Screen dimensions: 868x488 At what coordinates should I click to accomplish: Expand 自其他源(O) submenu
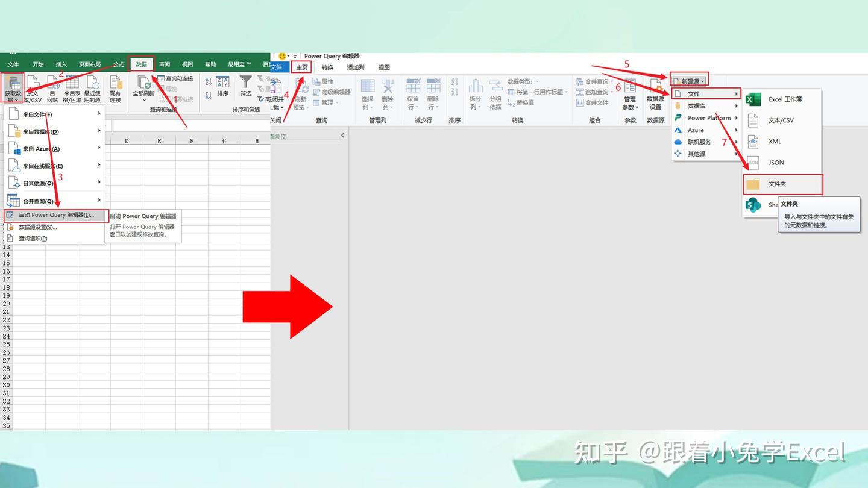click(55, 183)
